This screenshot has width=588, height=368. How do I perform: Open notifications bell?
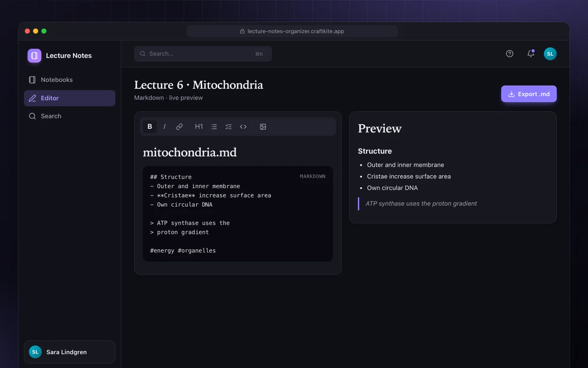(531, 54)
